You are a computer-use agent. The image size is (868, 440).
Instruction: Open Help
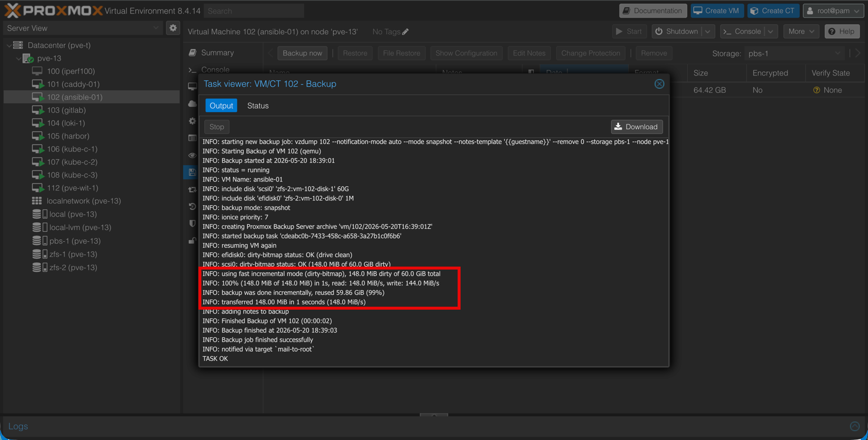(x=842, y=31)
